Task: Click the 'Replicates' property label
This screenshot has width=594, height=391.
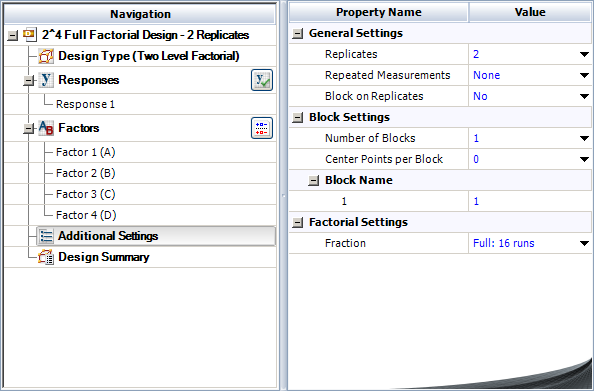Action: coord(351,54)
